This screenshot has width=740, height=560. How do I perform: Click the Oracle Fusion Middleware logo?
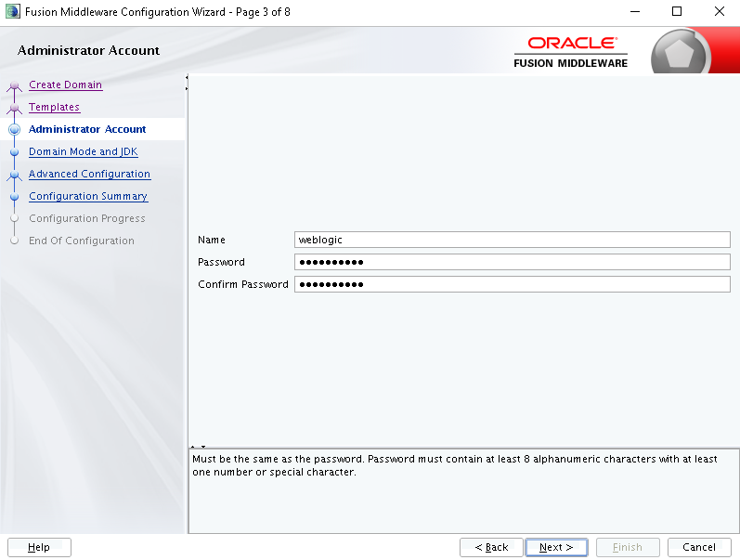click(571, 52)
